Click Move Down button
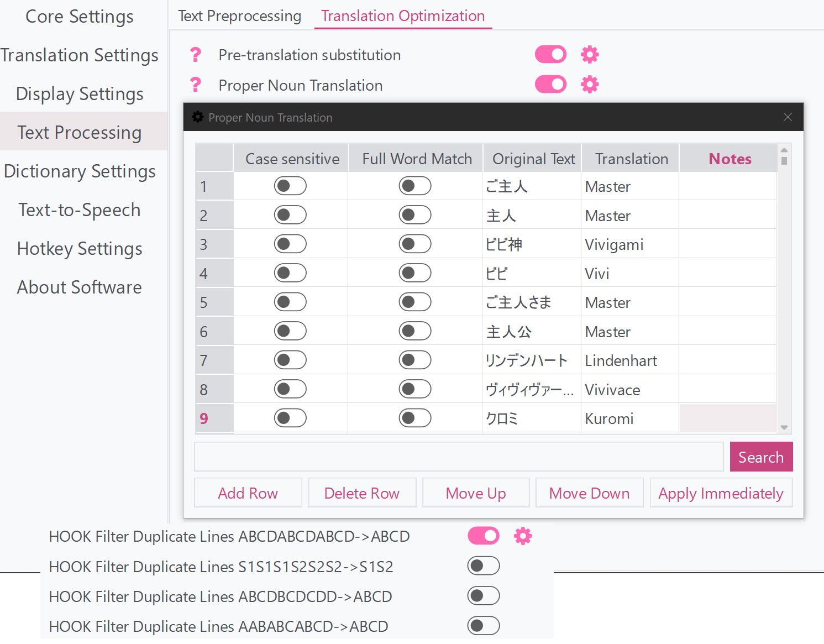Screen dimensions: 824x644 tap(590, 493)
